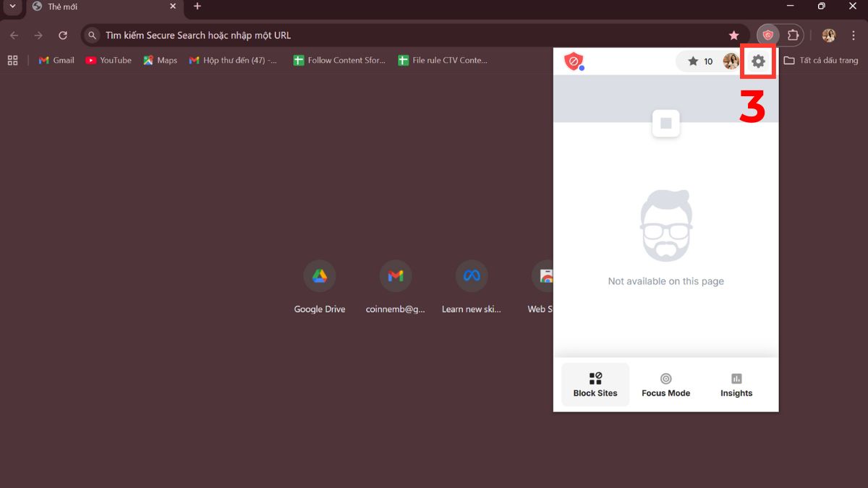The image size is (868, 488).
Task: Click the user avatar inside the BlockSite popup
Action: point(731,61)
